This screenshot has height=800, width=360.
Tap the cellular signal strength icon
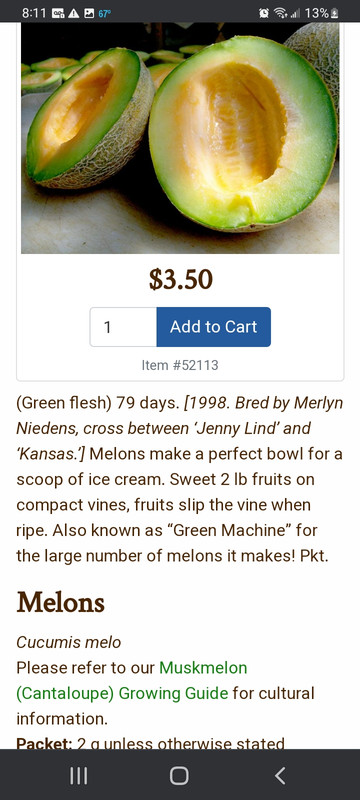pos(295,13)
